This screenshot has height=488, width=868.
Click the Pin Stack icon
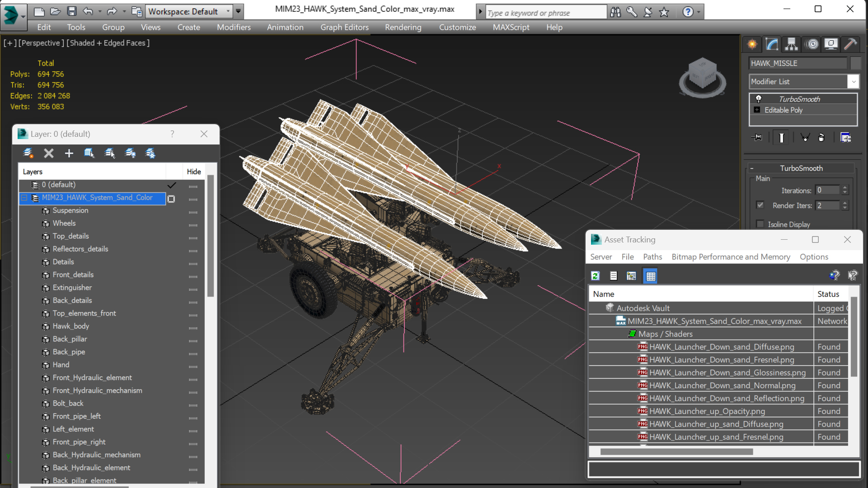click(757, 137)
